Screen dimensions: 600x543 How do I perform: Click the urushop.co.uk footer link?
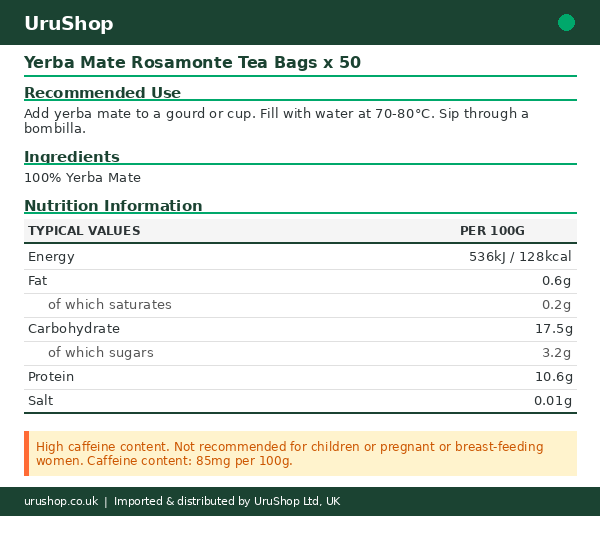[61, 501]
